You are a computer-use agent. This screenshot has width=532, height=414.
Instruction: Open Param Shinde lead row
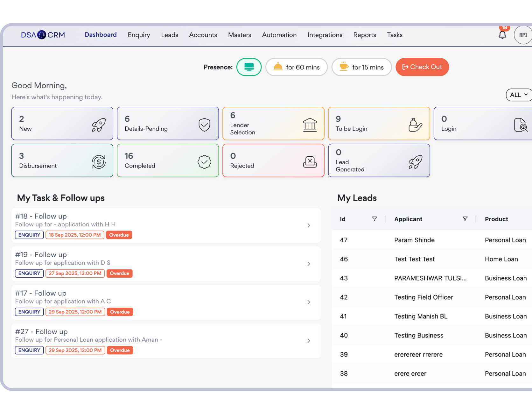click(414, 240)
